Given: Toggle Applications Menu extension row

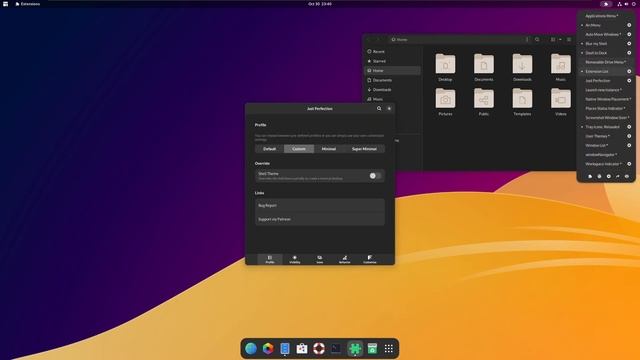Looking at the screenshot, I should click(606, 16).
